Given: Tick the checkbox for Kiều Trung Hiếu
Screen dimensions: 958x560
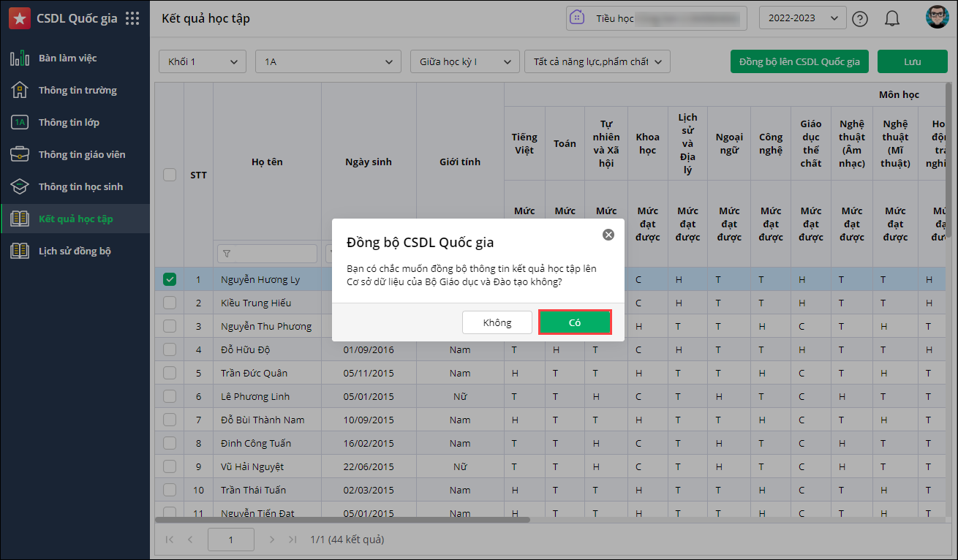Looking at the screenshot, I should (170, 303).
